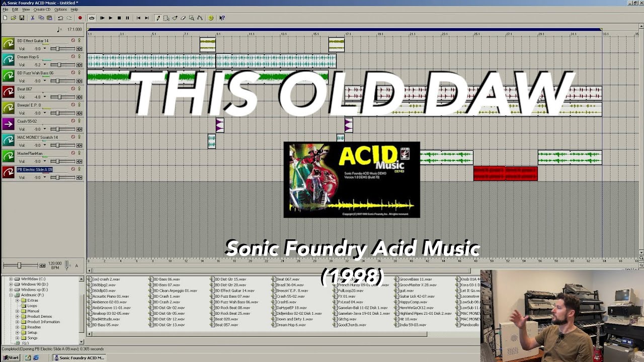Pause playback with the Pause button
Screen dimensions: 644x362
coord(127,18)
